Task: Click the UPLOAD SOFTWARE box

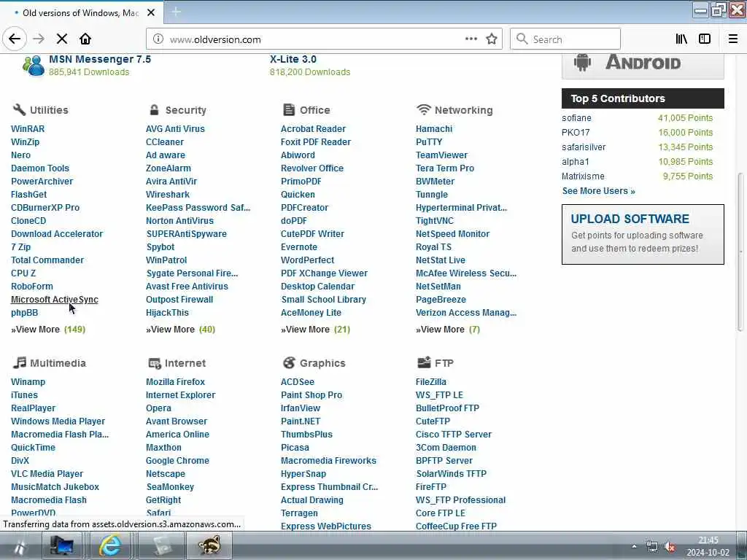Action: [643, 234]
